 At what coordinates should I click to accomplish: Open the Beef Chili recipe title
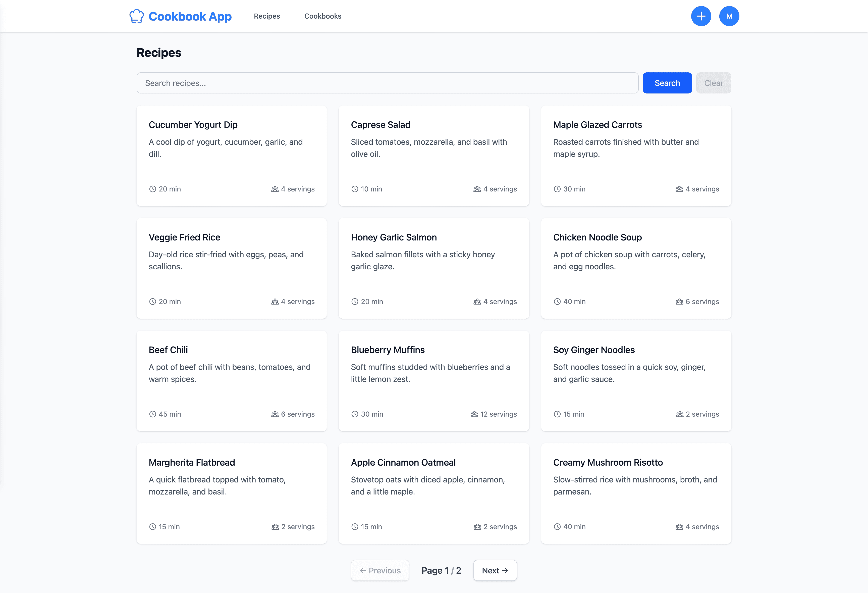pyautogui.click(x=168, y=350)
